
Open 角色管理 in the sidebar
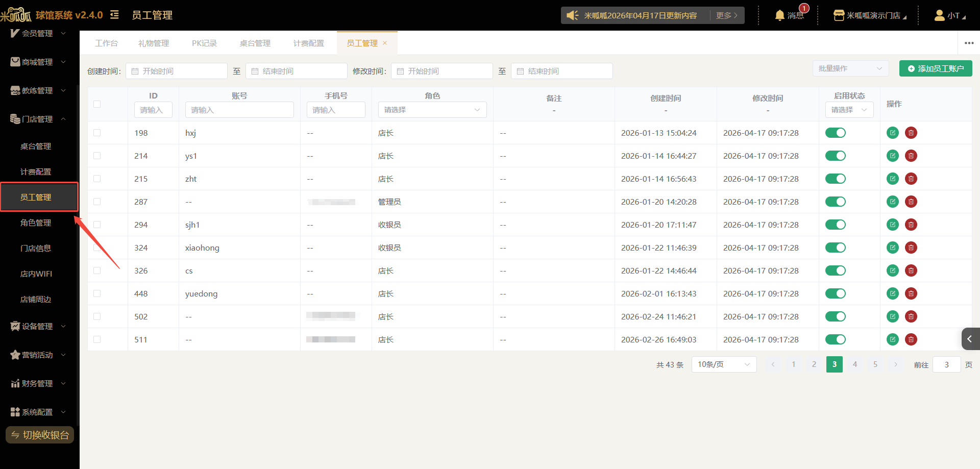tap(36, 223)
